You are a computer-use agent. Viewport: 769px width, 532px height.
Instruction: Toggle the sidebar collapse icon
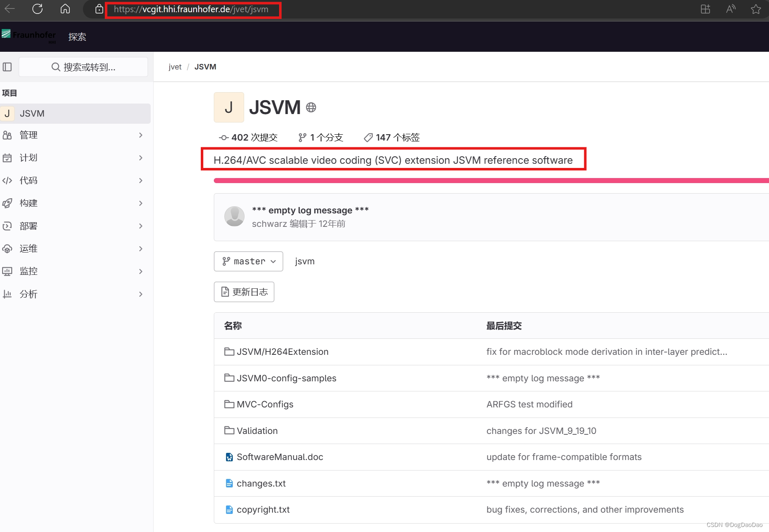[x=7, y=67]
